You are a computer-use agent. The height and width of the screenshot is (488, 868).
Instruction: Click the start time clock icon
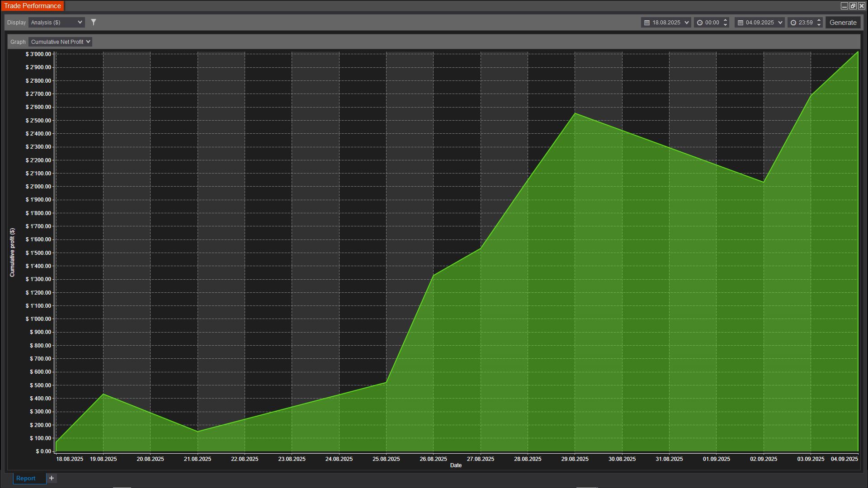(x=700, y=23)
